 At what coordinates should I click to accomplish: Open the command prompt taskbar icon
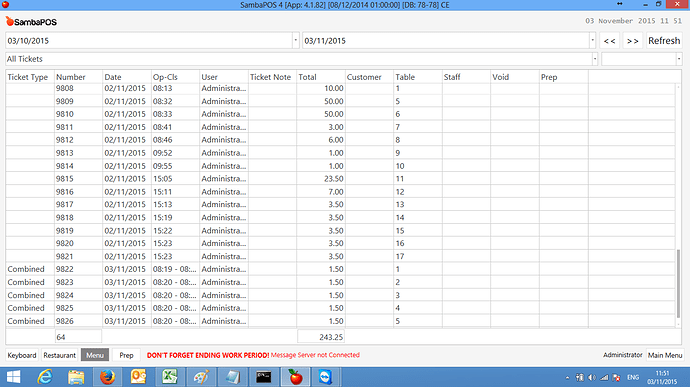tap(264, 377)
